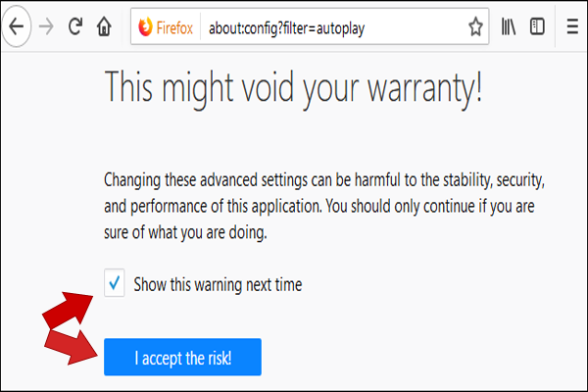Click the red arrow pointing at accept button
This screenshot has width=588, height=392.
(x=67, y=347)
